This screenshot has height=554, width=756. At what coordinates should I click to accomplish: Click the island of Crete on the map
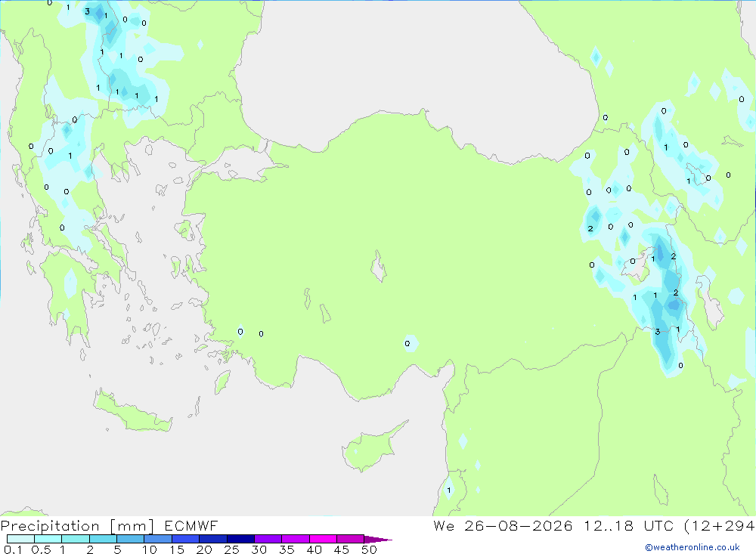pos(132,412)
